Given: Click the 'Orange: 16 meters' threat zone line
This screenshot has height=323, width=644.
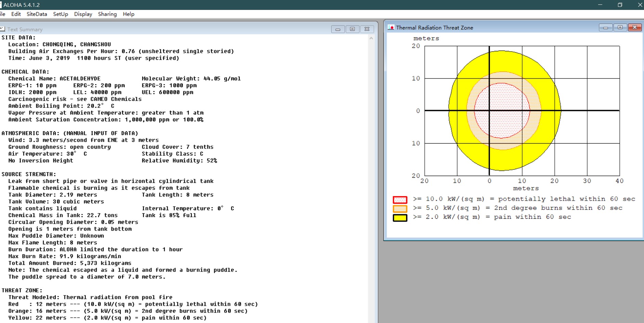Looking at the screenshot, I should pos(128,311).
